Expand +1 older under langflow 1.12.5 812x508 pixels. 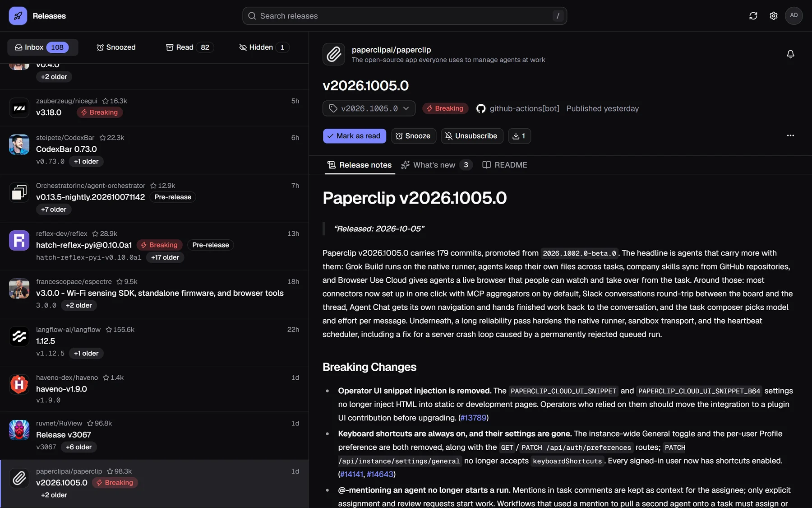pos(86,354)
